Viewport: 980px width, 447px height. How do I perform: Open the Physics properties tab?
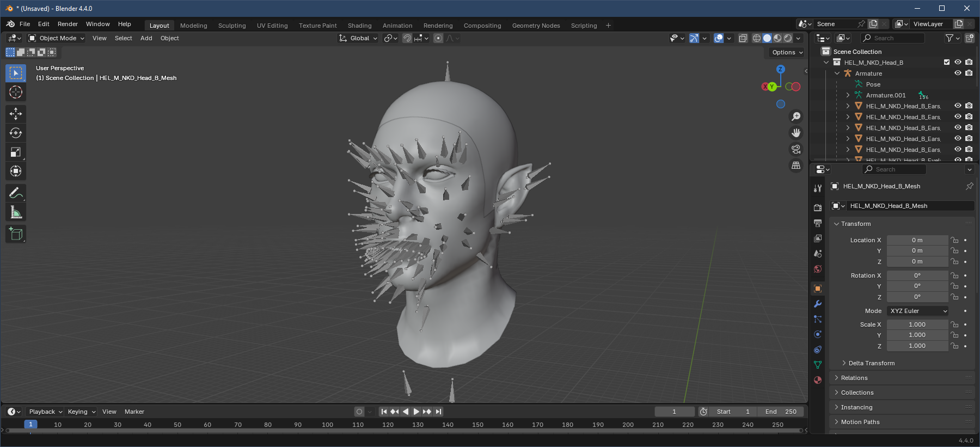(x=818, y=334)
